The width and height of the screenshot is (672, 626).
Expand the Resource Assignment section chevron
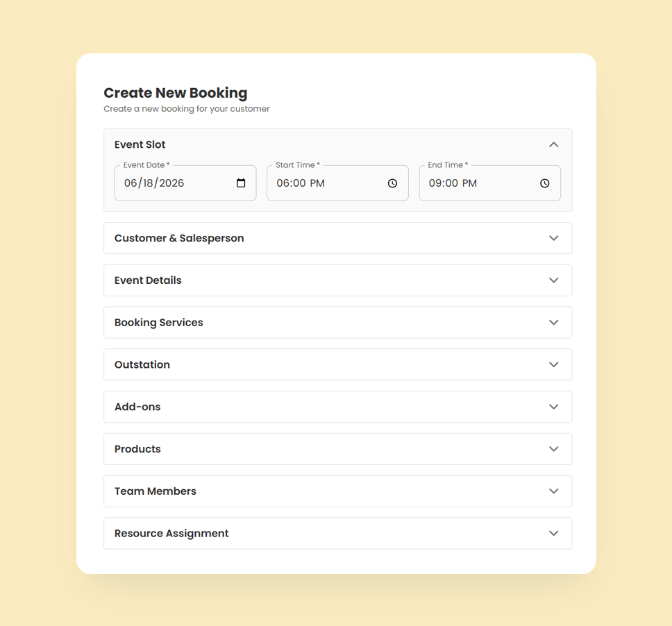click(x=554, y=534)
